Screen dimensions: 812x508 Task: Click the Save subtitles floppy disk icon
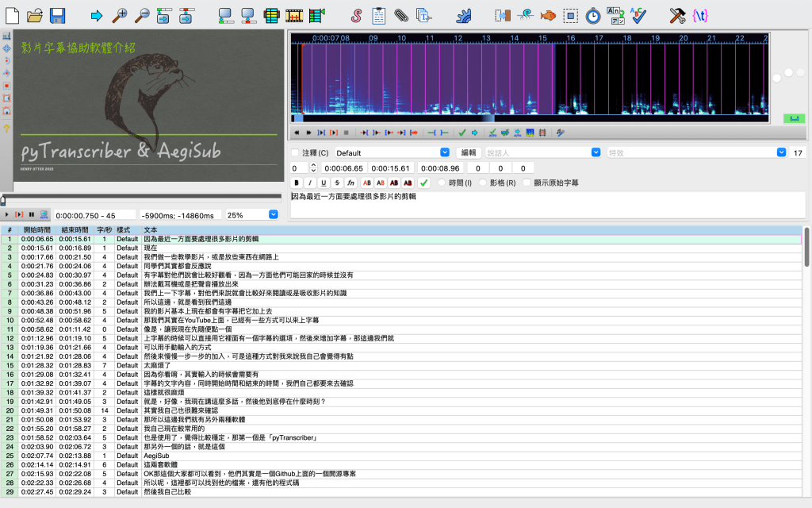[57, 15]
